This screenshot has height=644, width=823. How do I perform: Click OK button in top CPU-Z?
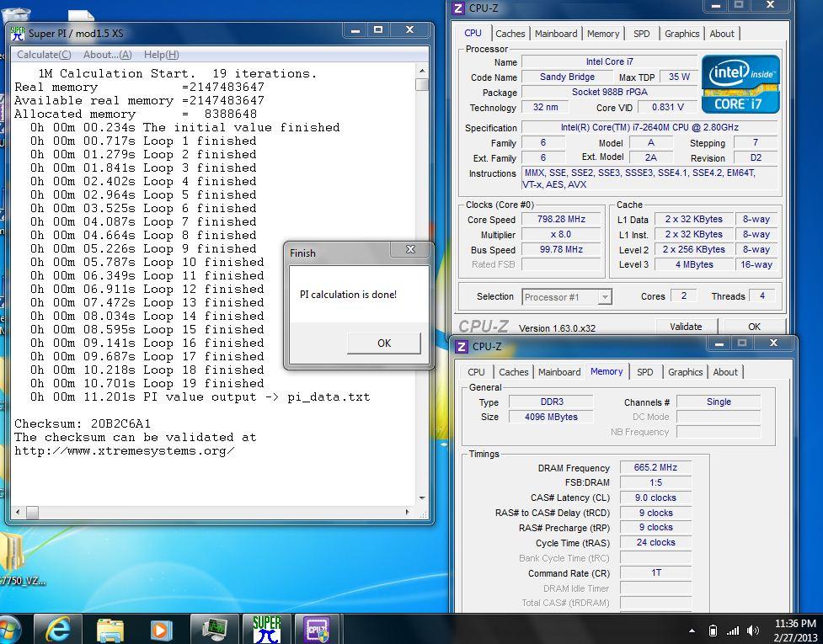(754, 327)
